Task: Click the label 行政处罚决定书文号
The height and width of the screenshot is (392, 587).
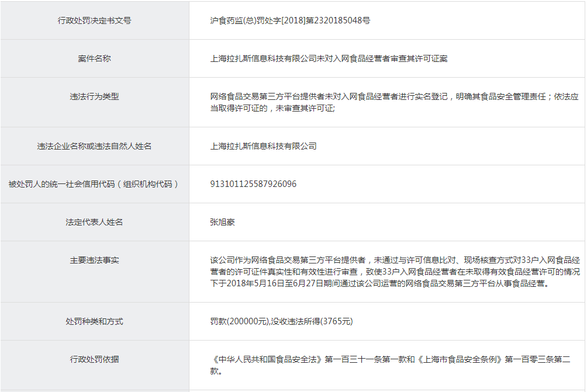Action: 94,20
